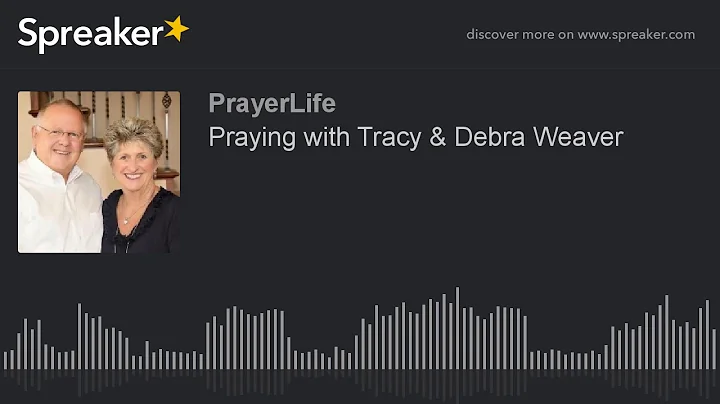720x404 pixels.
Task: Click the last waveform bar at far right
Action: click(x=714, y=349)
